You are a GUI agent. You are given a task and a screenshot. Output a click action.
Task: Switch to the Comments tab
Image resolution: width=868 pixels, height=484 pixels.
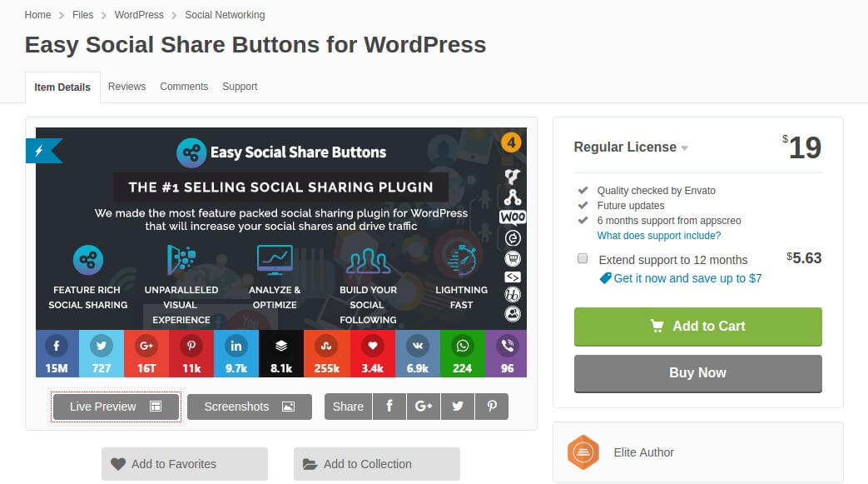click(184, 87)
